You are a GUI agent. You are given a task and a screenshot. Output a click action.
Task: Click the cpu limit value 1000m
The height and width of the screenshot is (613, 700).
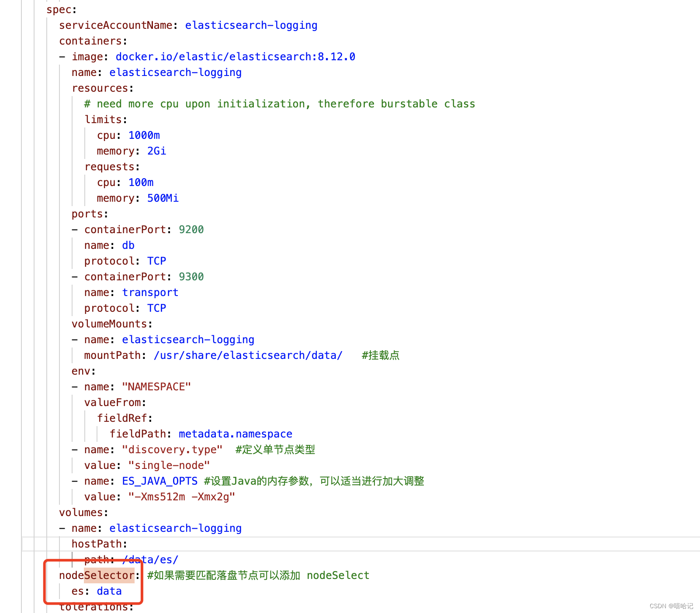144,135
